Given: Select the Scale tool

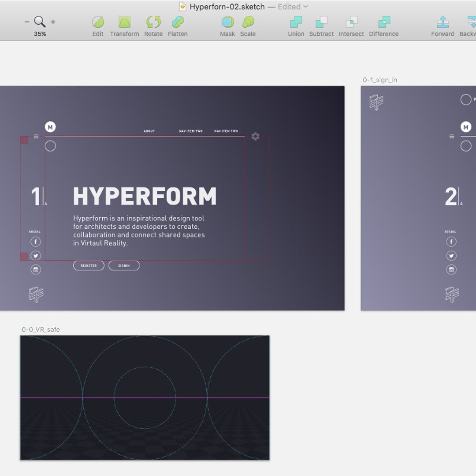Looking at the screenshot, I should 248,22.
